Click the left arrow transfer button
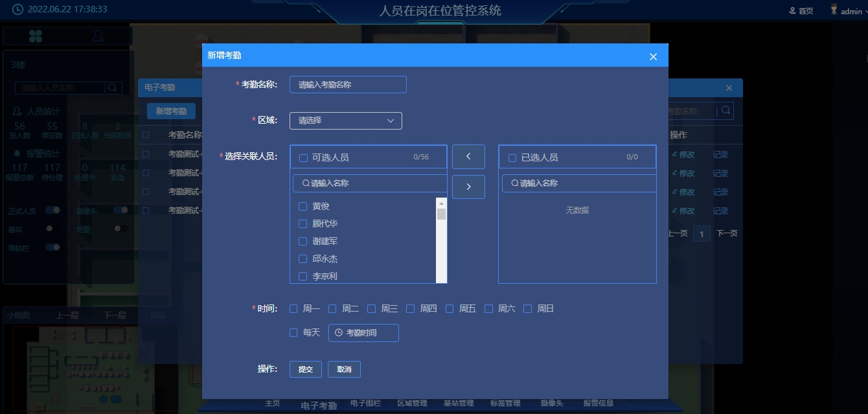This screenshot has height=414, width=868. pyautogui.click(x=468, y=157)
